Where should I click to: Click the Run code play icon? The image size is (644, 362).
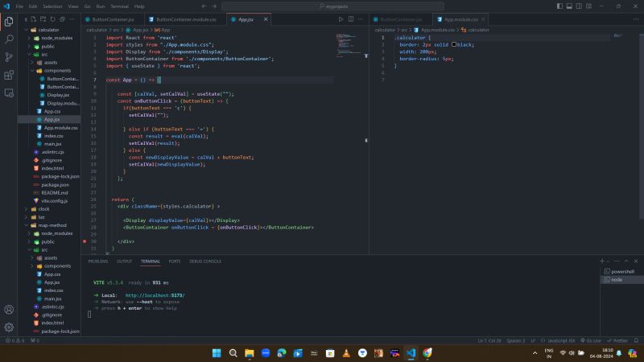340,19
